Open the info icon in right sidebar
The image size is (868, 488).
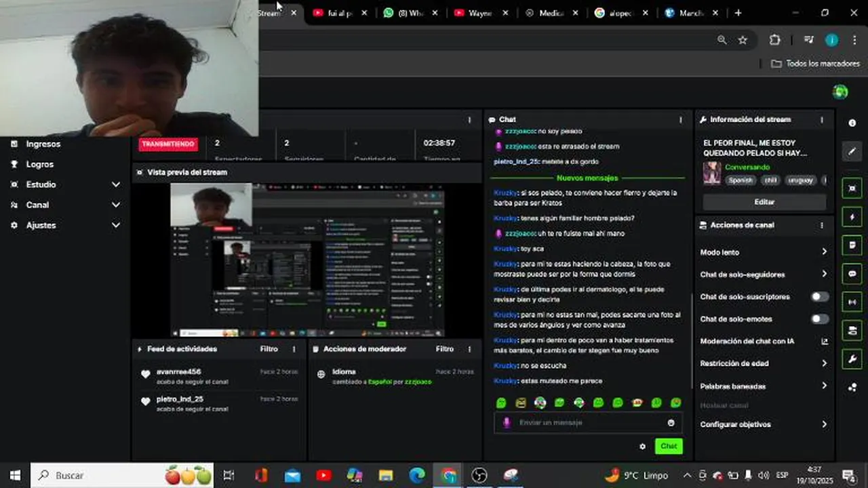tap(852, 123)
